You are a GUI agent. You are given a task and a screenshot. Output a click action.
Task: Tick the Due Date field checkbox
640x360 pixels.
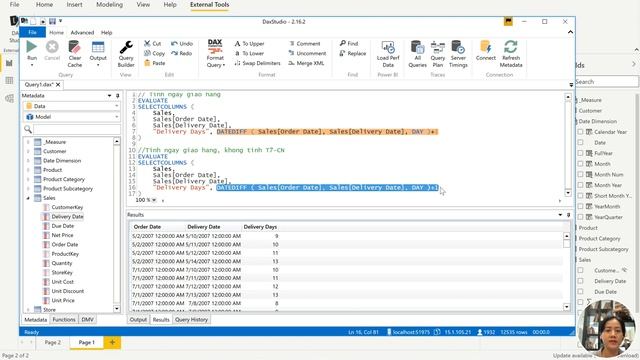point(580,291)
